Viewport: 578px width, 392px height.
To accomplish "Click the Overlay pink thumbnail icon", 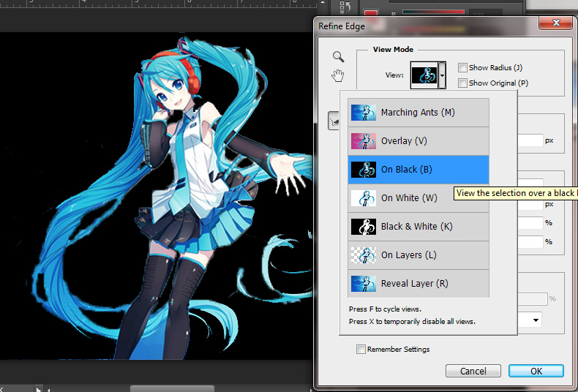I will [x=364, y=140].
